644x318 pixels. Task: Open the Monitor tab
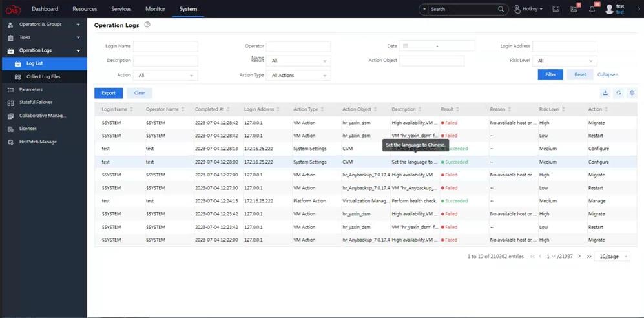click(x=155, y=9)
